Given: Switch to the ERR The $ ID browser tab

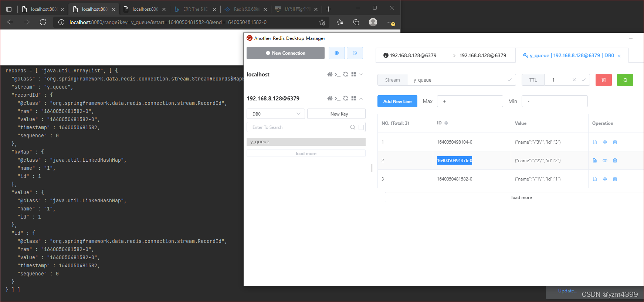Looking at the screenshot, I should [196, 9].
